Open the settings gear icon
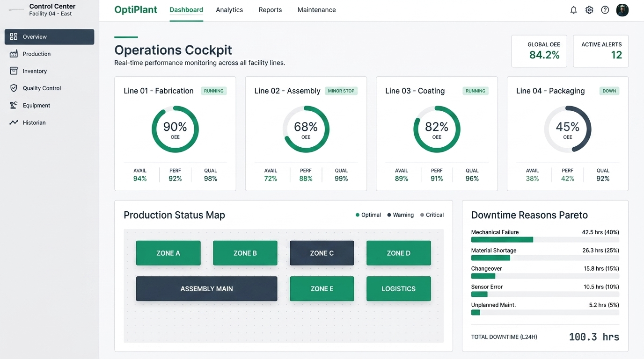This screenshot has height=359, width=644. coord(589,10)
